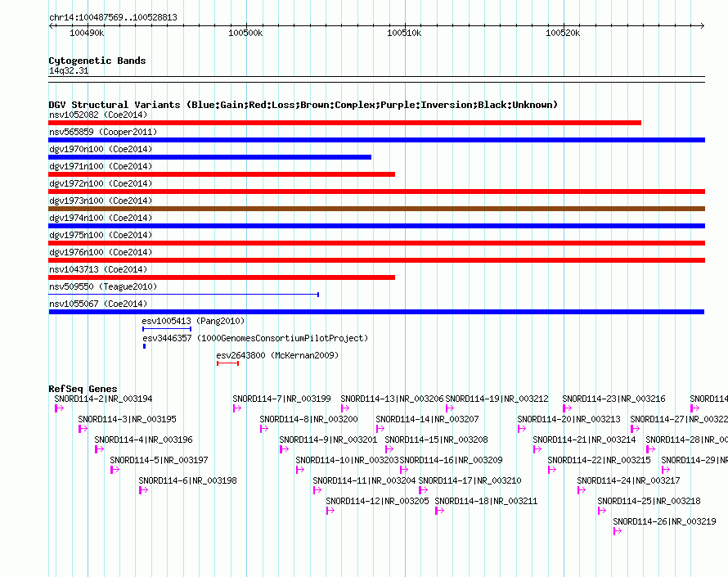Click the SNORD114-8 gene arrow glyph
The image size is (728, 577).
tap(264, 429)
